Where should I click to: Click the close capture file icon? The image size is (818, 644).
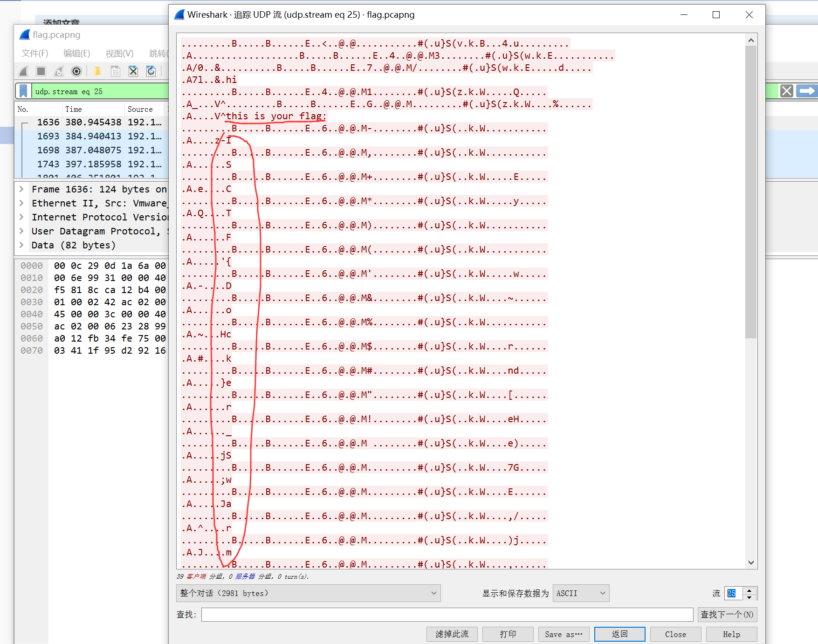133,71
